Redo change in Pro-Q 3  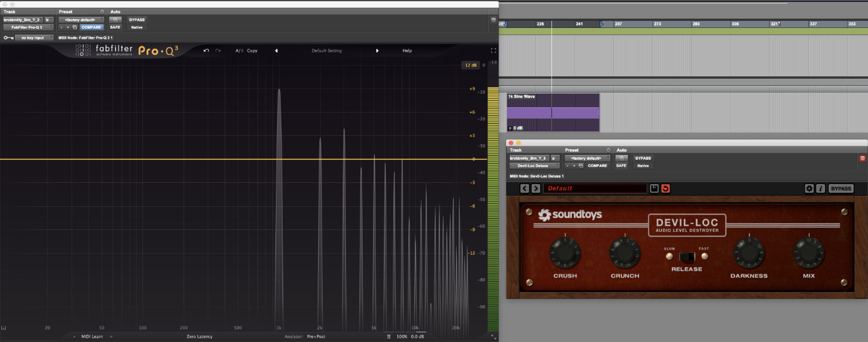tap(218, 51)
